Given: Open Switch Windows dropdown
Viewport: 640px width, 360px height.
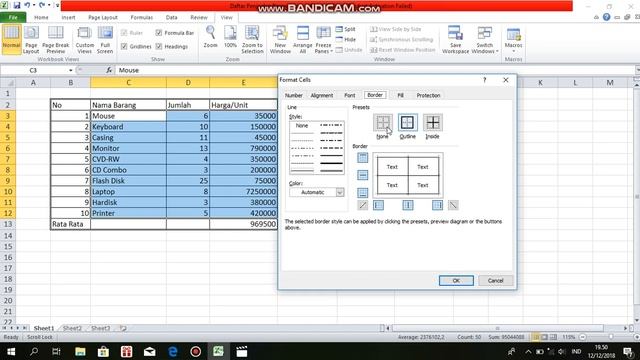Looking at the screenshot, I should (484, 39).
